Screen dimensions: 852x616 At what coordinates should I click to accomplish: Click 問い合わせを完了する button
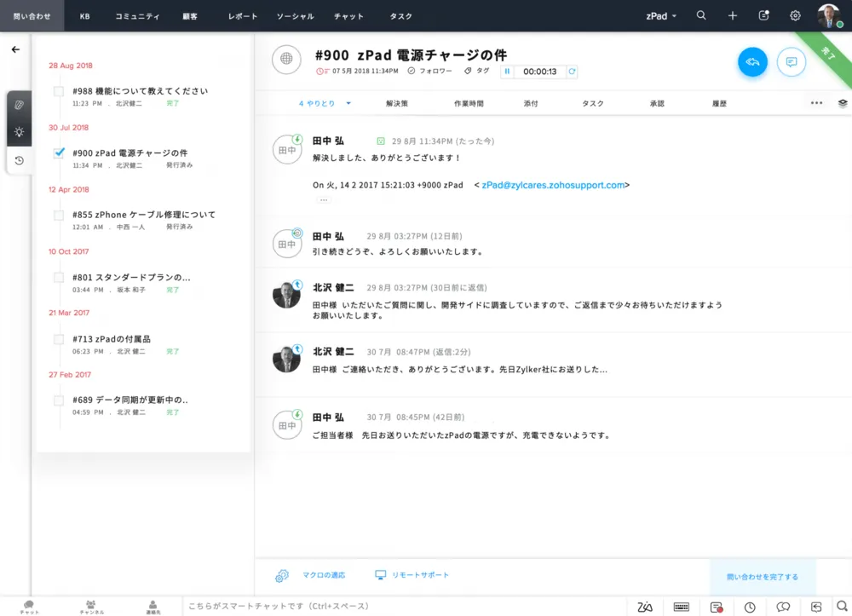pyautogui.click(x=763, y=577)
